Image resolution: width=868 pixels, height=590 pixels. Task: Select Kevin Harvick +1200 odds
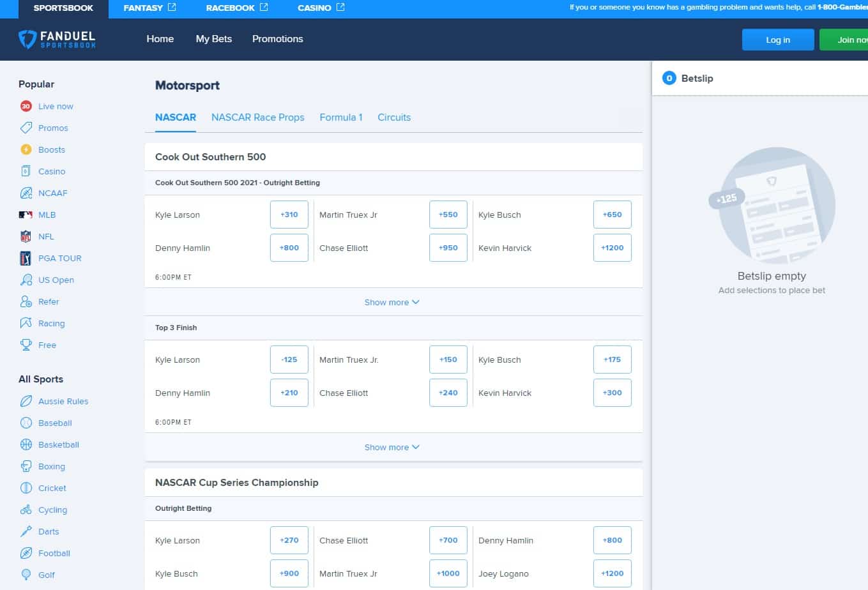point(613,248)
